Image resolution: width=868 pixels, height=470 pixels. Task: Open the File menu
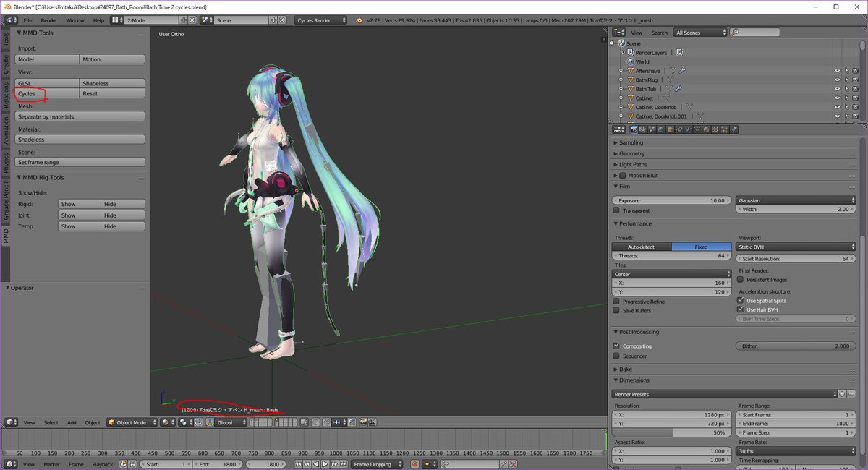[27, 20]
